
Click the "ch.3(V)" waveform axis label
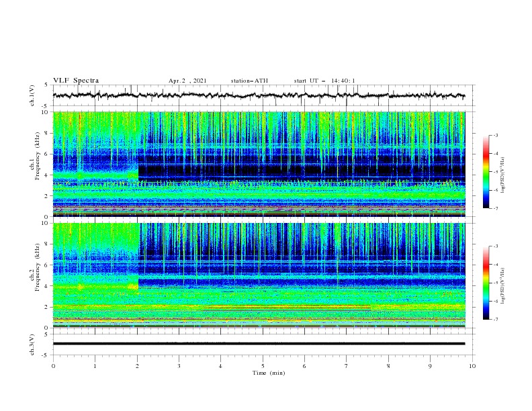[32, 345]
